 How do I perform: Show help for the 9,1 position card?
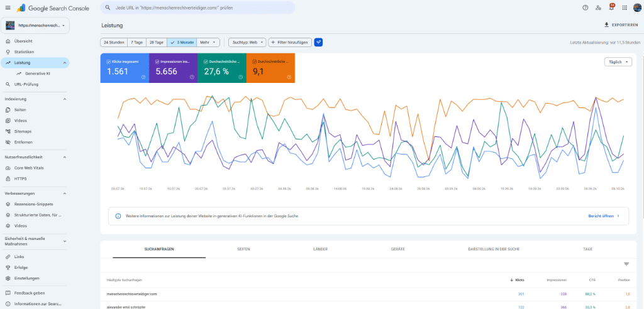pos(289,77)
